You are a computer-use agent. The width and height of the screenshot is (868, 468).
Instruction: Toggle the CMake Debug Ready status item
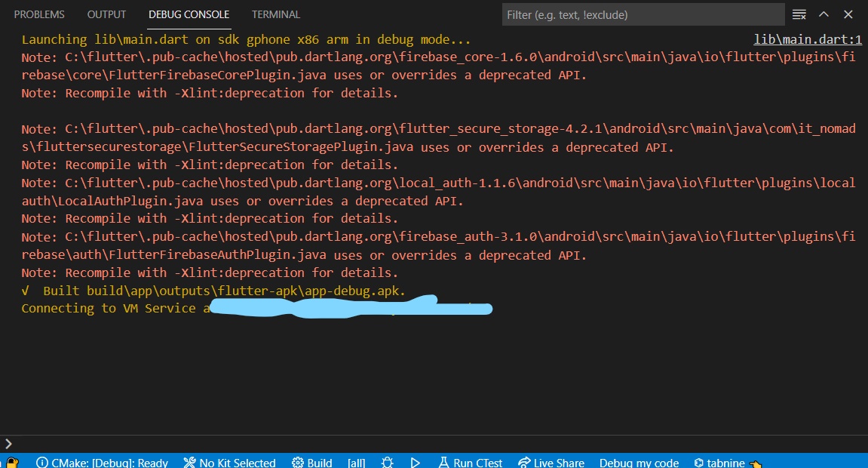click(x=102, y=462)
